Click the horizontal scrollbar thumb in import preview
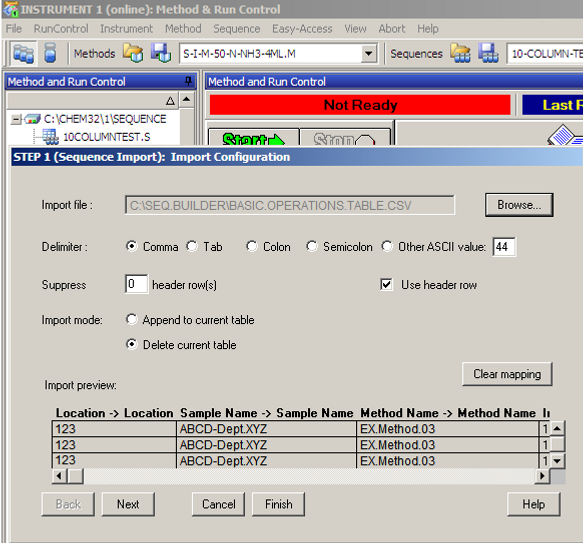This screenshot has width=583, height=543. 76,476
